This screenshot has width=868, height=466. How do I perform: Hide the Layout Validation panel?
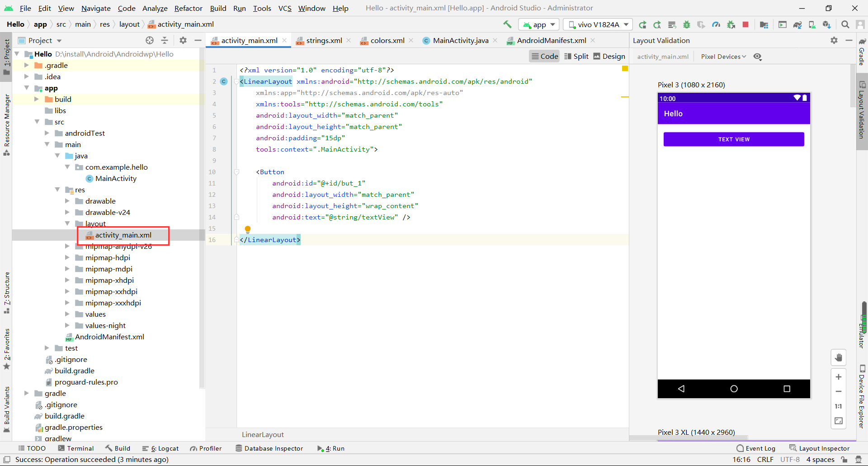pyautogui.click(x=849, y=40)
